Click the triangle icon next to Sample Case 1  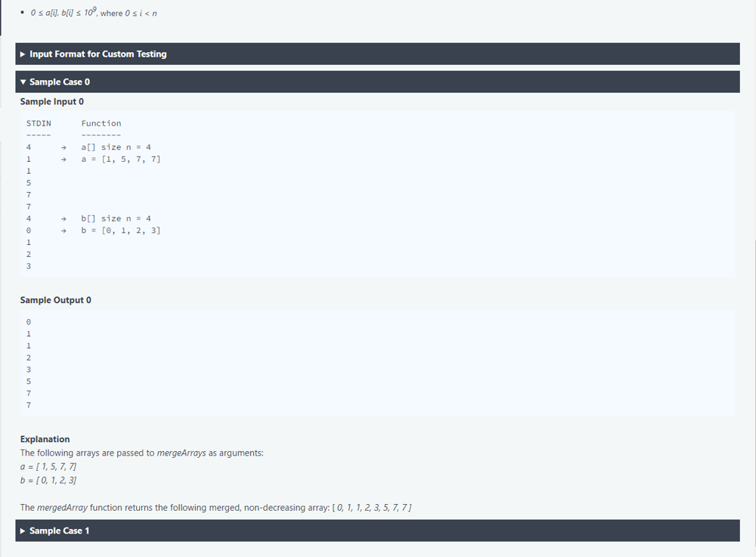pos(23,531)
